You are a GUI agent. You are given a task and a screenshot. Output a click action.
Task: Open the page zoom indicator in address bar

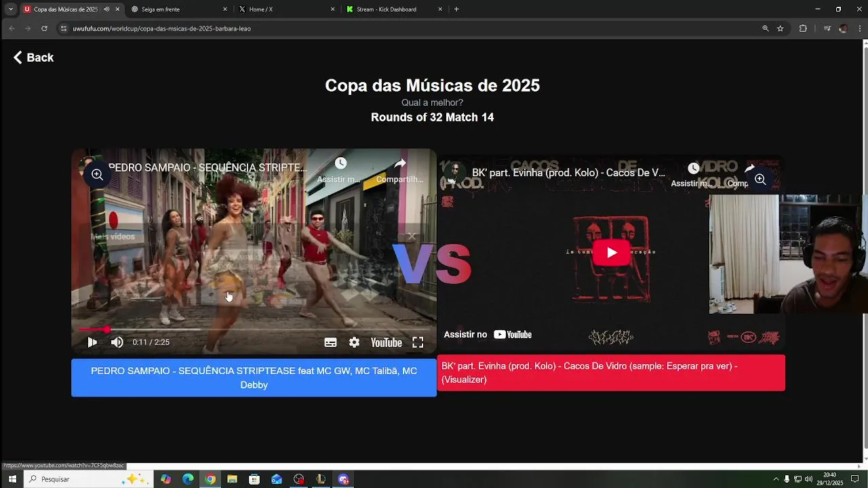766,28
